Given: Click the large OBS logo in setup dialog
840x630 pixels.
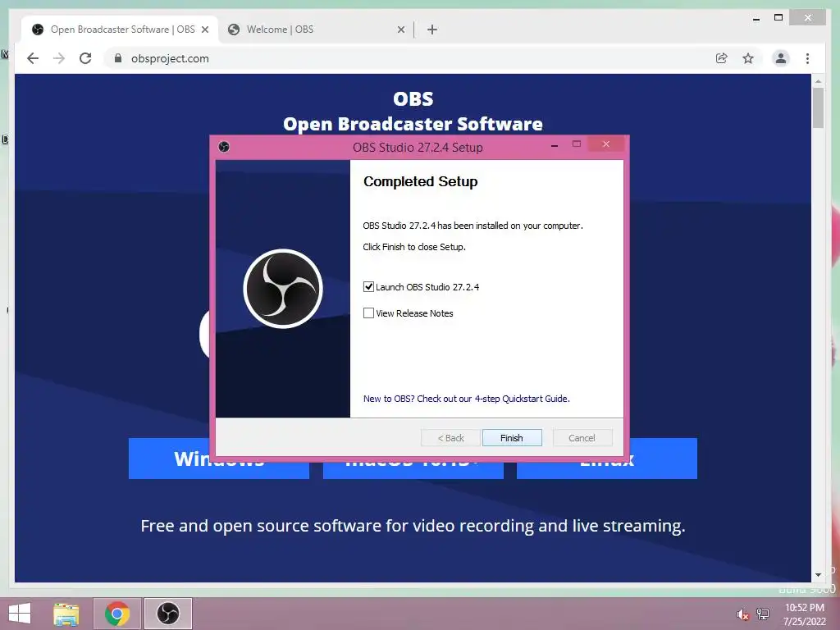Looking at the screenshot, I should click(283, 288).
